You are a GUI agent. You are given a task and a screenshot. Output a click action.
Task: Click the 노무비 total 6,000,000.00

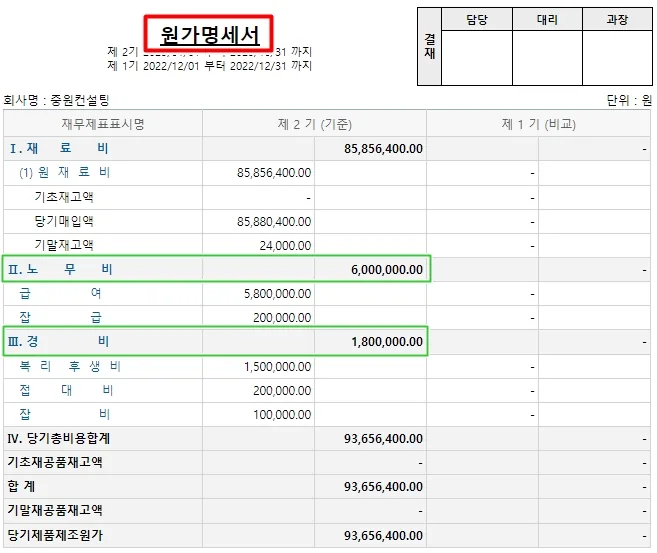387,269
